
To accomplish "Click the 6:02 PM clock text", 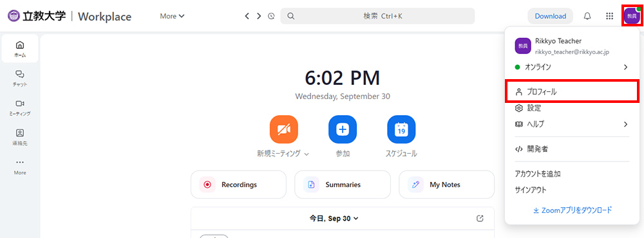I will point(343,78).
